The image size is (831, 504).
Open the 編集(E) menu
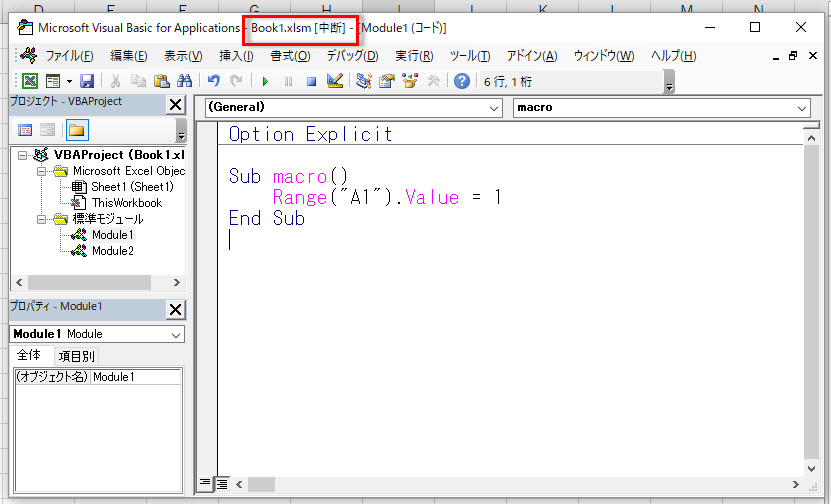129,56
